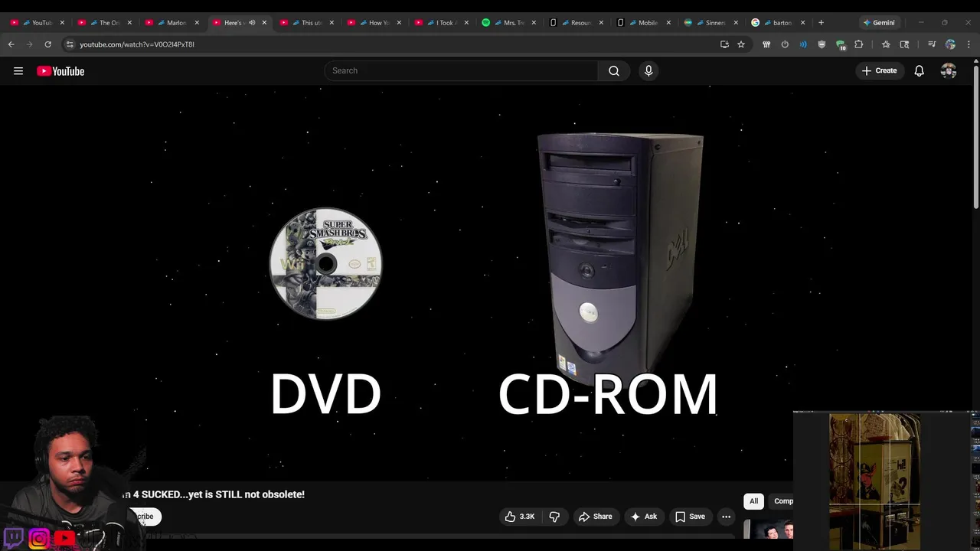
Task: Switch to the 'Mobile' tab
Action: pos(642,23)
